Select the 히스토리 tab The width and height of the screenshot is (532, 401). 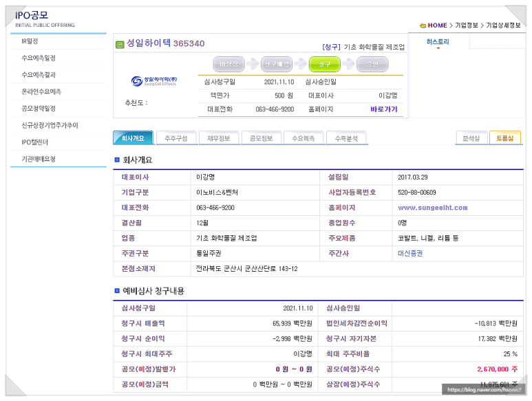coord(438,42)
